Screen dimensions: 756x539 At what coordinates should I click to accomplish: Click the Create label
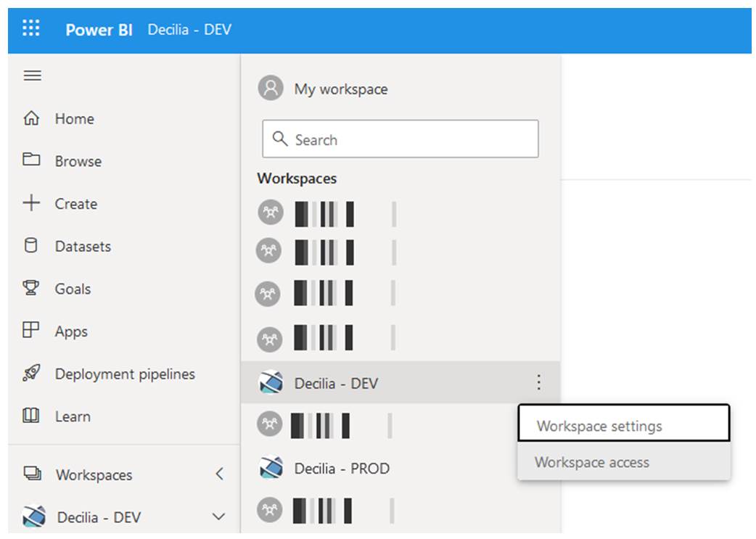coord(76,204)
